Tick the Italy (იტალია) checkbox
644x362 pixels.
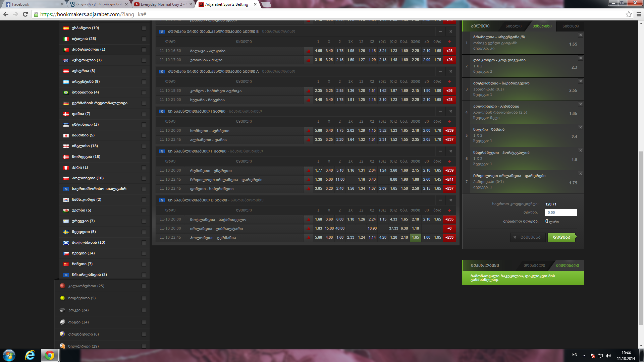point(144,39)
